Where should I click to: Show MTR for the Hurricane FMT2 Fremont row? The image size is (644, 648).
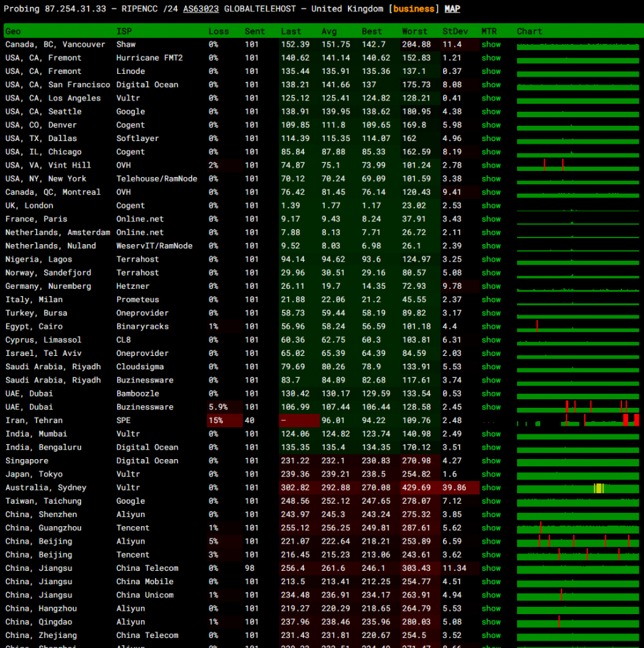point(491,58)
